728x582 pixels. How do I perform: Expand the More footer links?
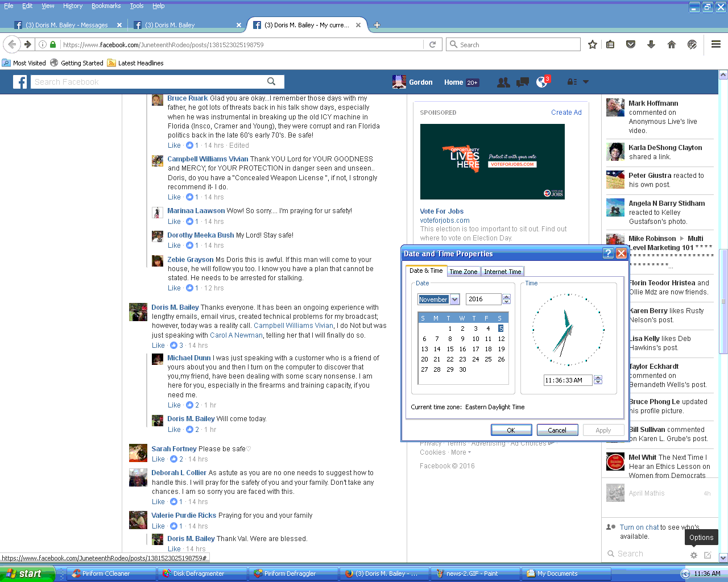tap(461, 452)
